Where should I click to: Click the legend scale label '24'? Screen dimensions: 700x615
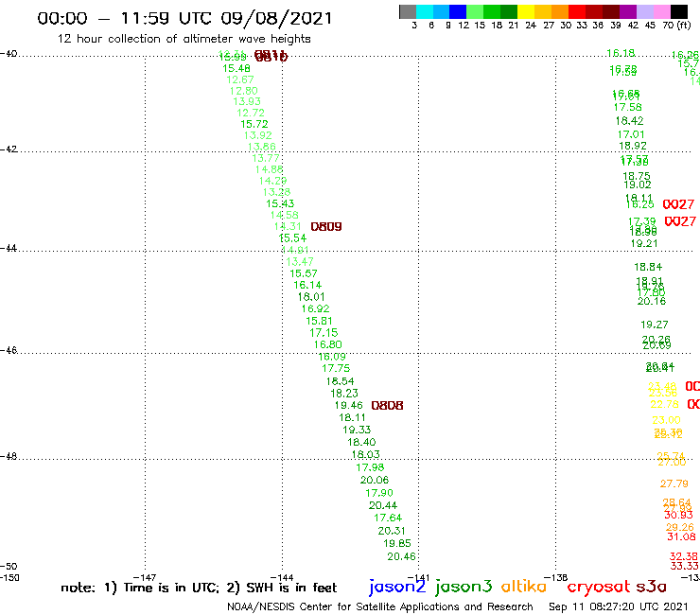point(531,26)
